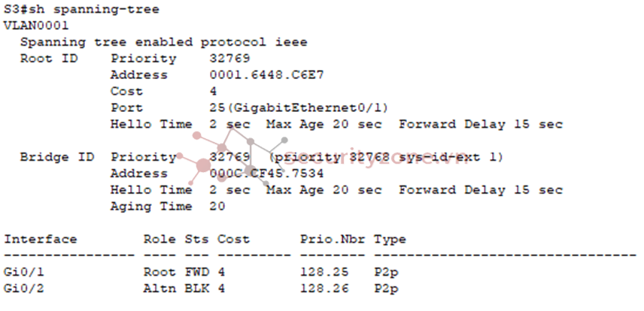
Task: Select the Gi0/1 interface row
Action: click(202, 272)
